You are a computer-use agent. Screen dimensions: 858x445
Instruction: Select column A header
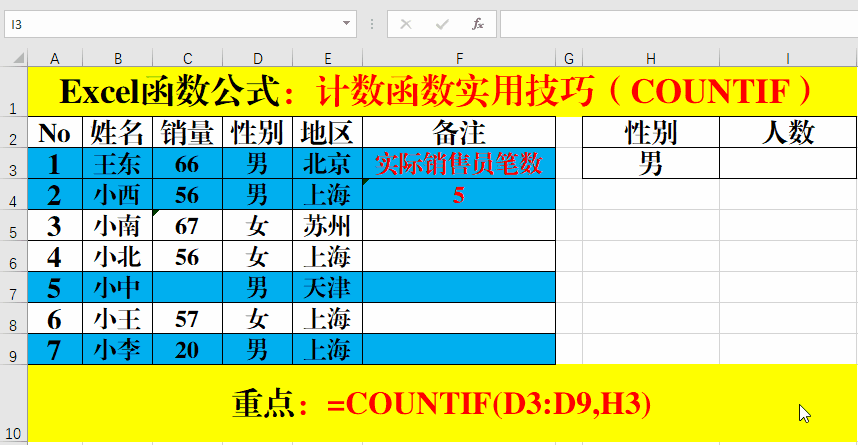click(x=55, y=59)
